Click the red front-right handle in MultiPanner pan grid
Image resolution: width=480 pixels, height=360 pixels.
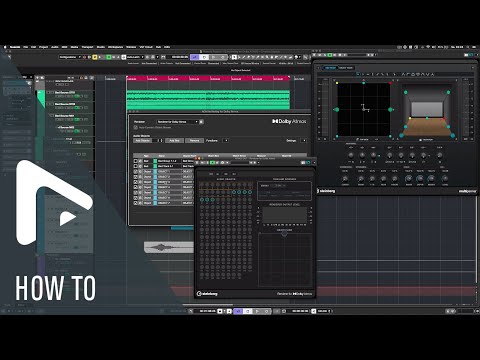coord(390,83)
